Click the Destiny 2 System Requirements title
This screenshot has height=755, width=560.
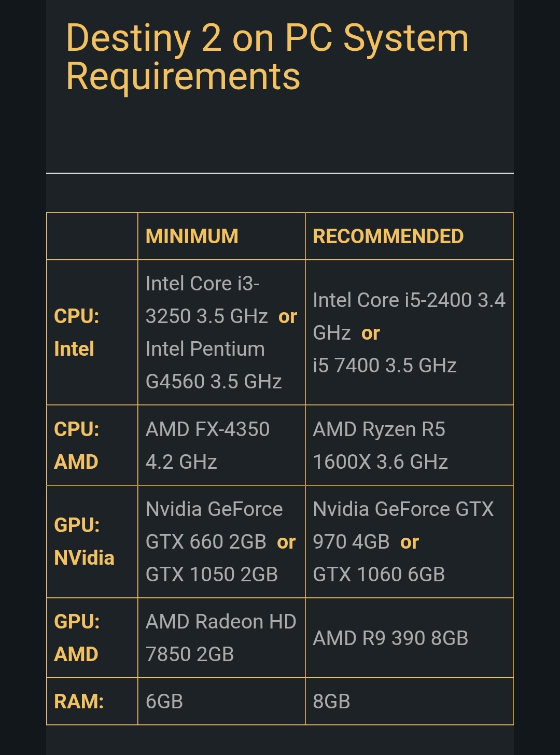267,57
